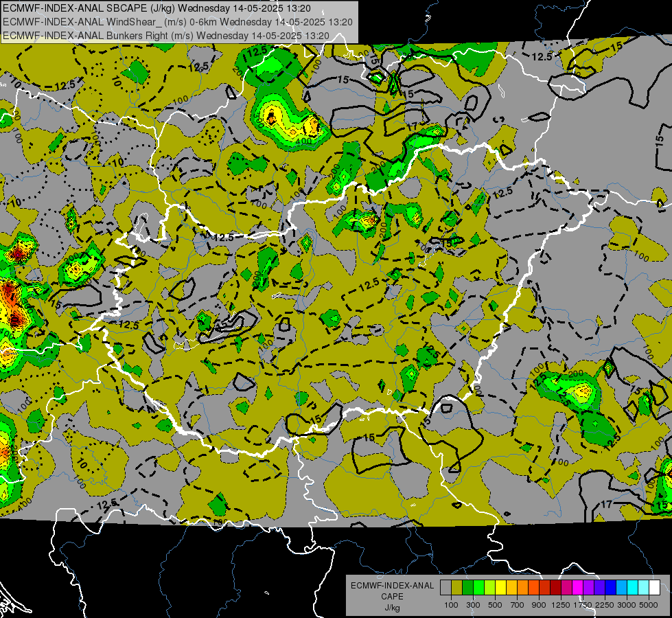Click the SBCAPE title line
The width and height of the screenshot is (672, 618).
point(157,8)
